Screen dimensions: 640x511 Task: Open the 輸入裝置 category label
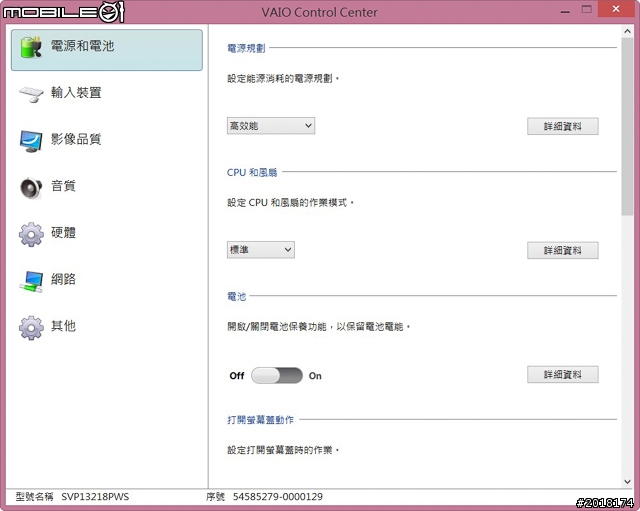(76, 93)
